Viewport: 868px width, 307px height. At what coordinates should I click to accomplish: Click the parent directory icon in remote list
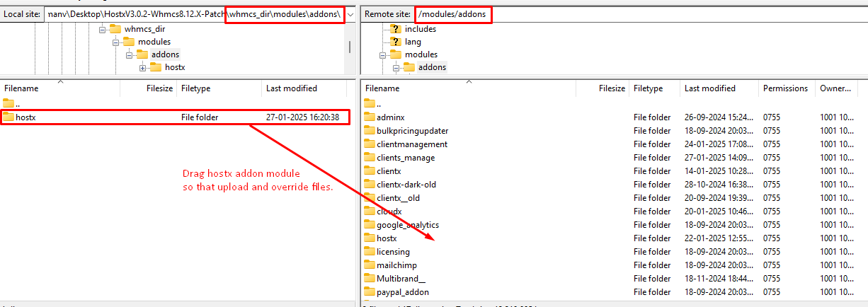370,104
